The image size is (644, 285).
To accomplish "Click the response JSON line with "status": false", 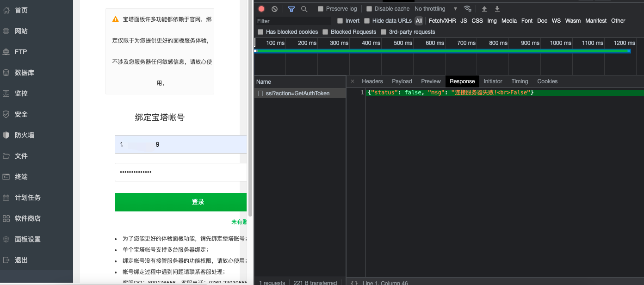I will pyautogui.click(x=451, y=93).
